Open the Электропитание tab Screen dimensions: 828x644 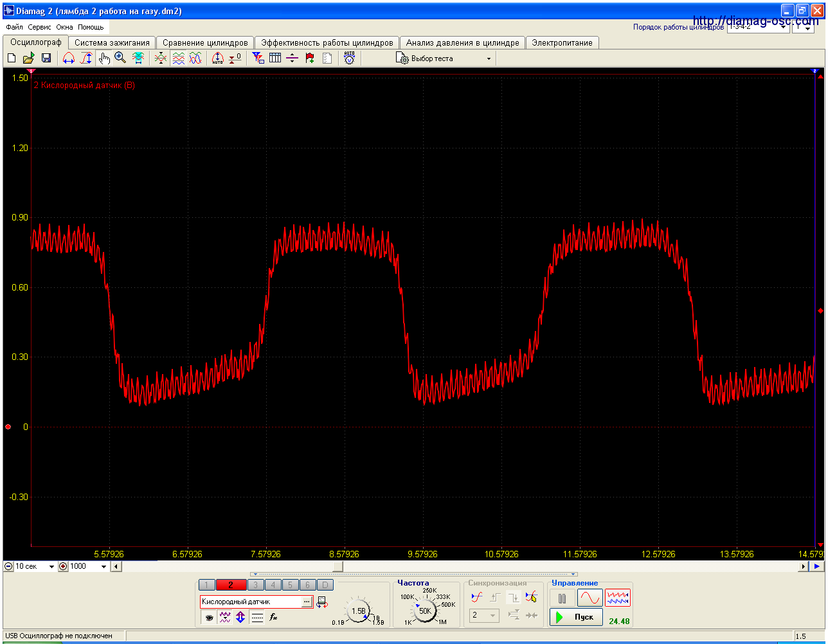click(x=562, y=43)
